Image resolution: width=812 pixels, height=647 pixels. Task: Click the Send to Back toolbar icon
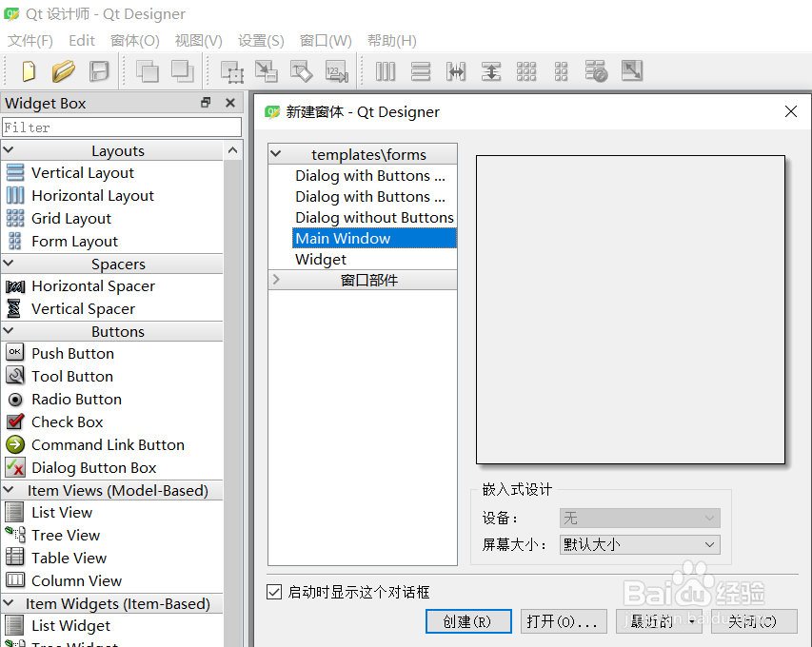point(147,71)
